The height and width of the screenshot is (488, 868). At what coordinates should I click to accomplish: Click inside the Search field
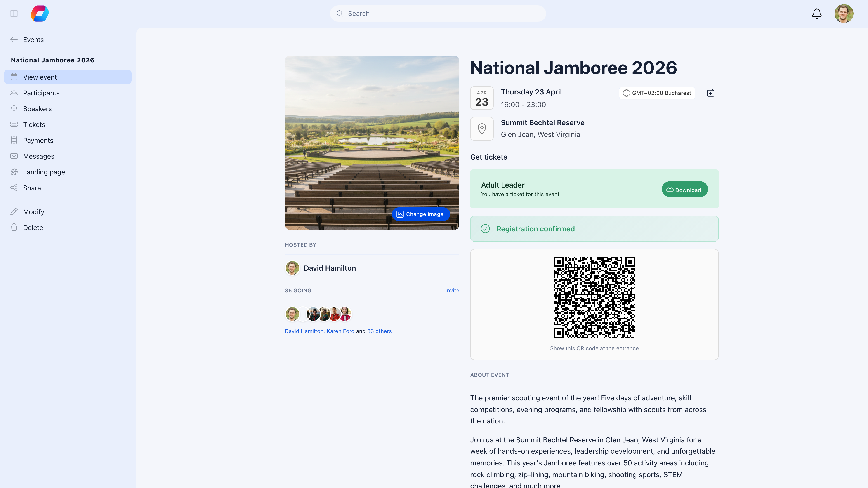point(437,14)
